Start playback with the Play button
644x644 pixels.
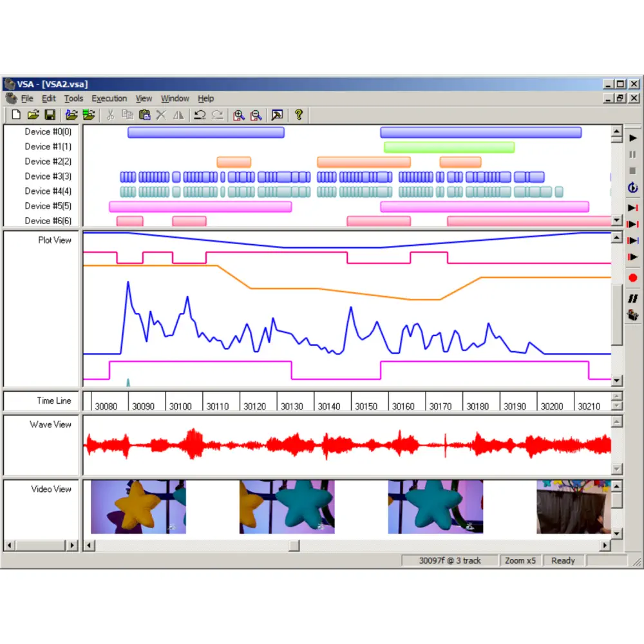click(634, 138)
